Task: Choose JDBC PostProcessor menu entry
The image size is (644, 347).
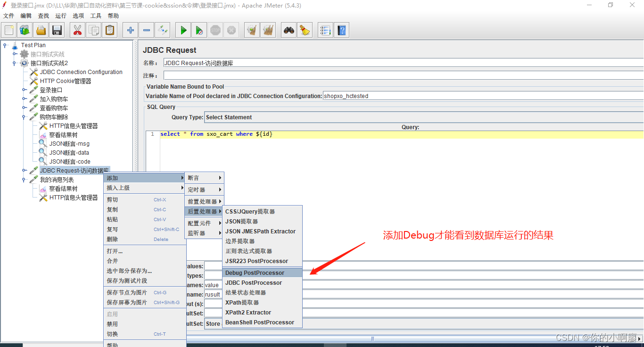Action: pos(262,282)
